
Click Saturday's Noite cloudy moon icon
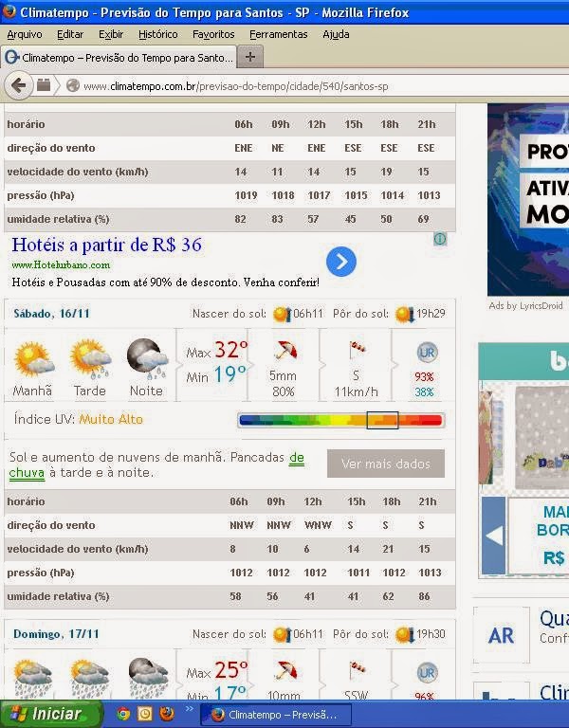(147, 359)
